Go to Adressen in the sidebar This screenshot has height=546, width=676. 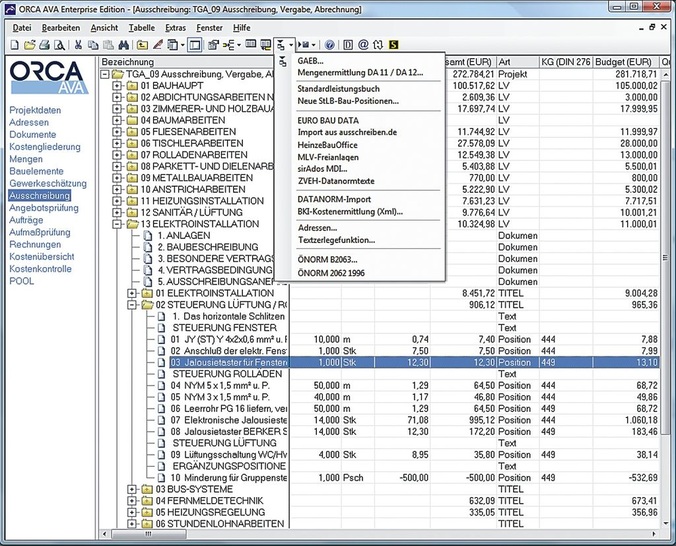[29, 122]
